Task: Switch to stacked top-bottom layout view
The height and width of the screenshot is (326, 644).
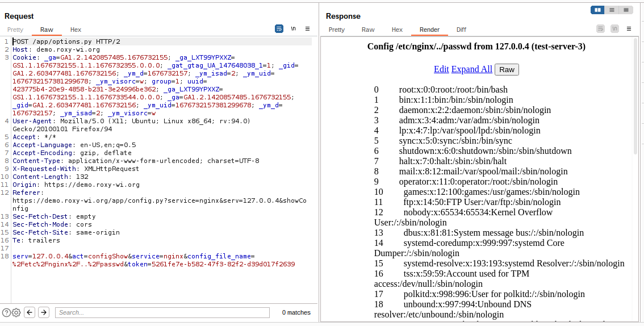Action: 612,10
